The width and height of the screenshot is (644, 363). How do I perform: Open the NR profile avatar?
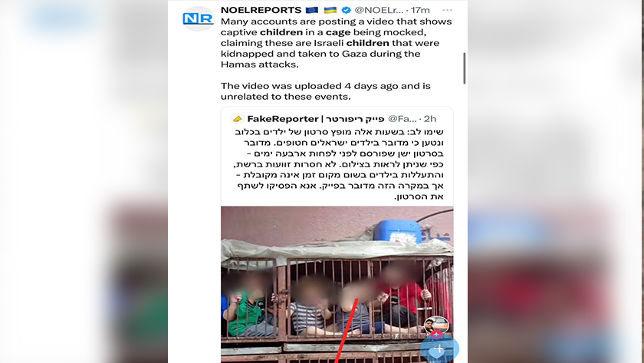[x=199, y=18]
